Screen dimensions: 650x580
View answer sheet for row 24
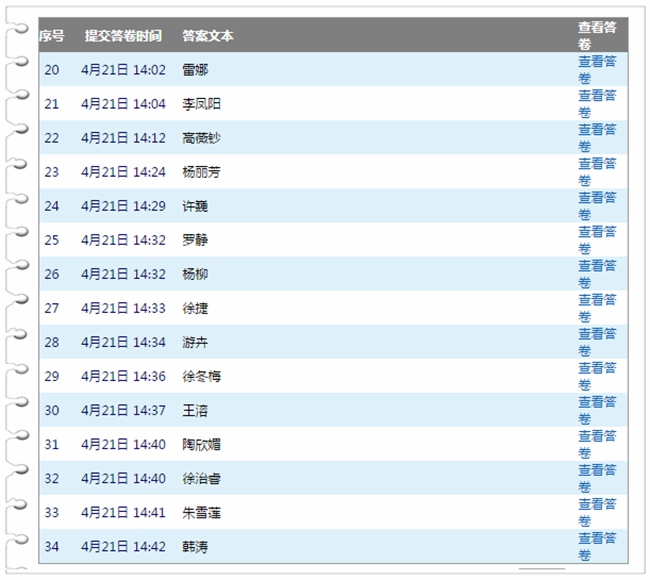(597, 206)
